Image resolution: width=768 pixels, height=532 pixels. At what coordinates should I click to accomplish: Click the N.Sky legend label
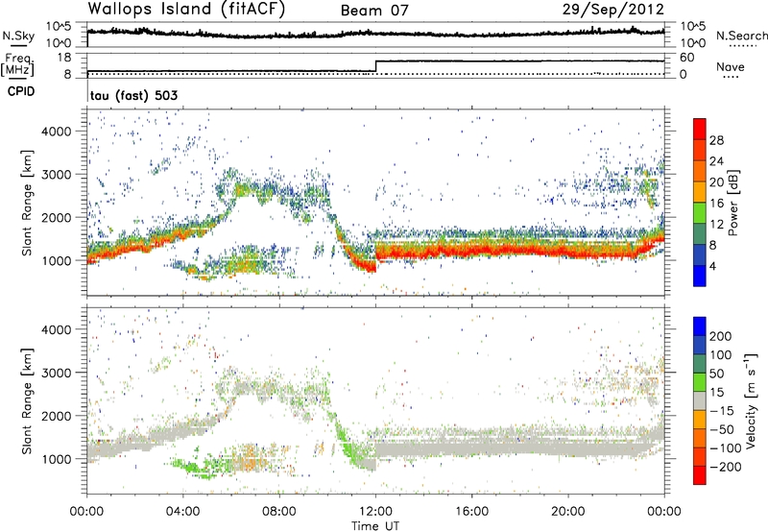coord(18,36)
